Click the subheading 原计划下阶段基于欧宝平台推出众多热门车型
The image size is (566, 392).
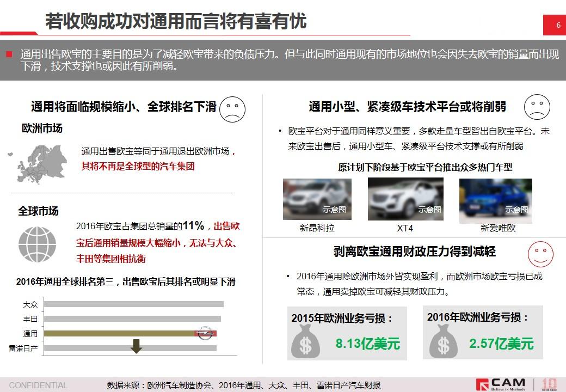(425, 167)
